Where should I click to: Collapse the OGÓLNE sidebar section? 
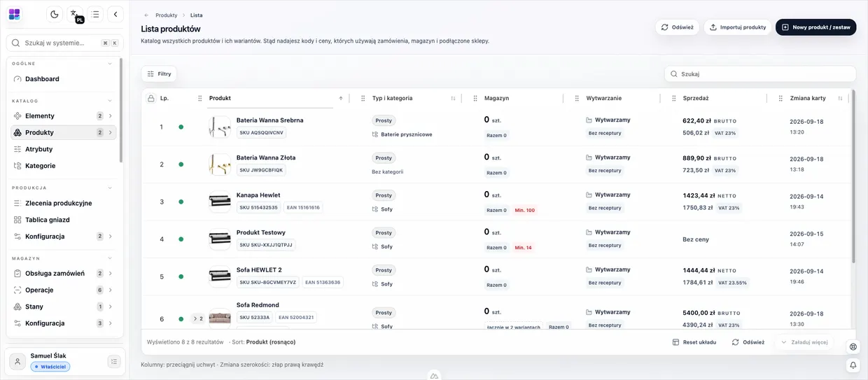point(110,64)
